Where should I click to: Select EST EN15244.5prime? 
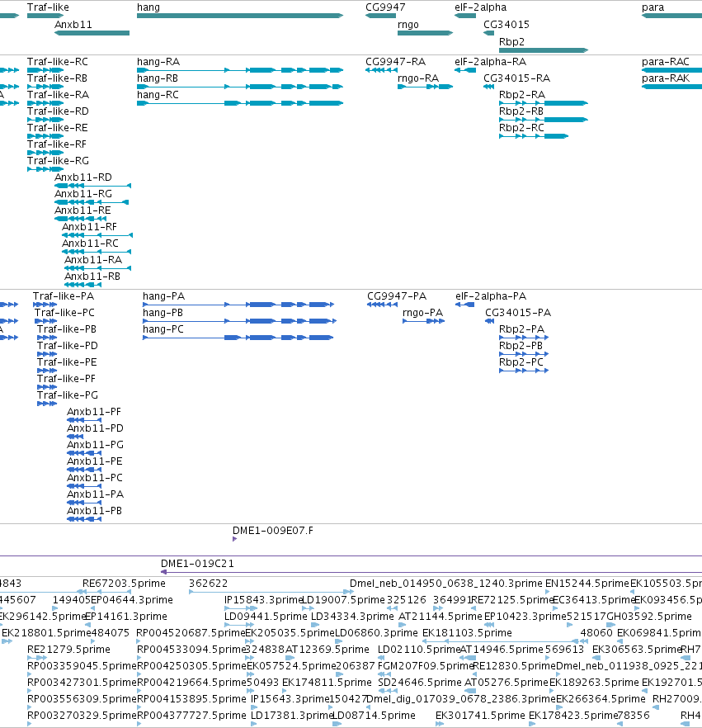pos(587,584)
